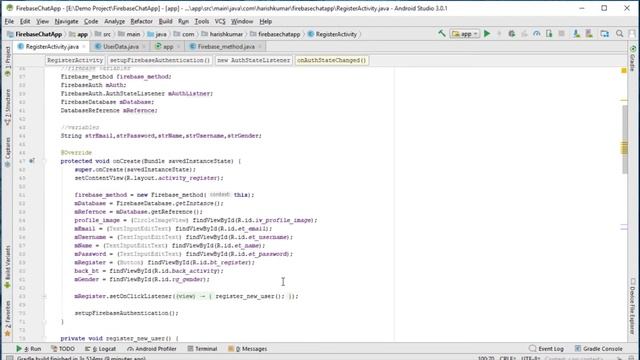Open the Logcat tool window

[100, 349]
